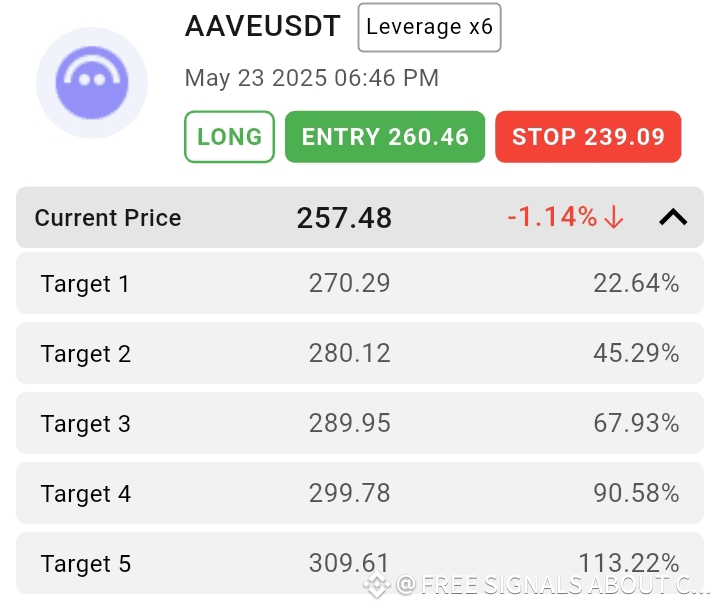Select the Target 2 row
This screenshot has height=610, width=719.
[360, 353]
